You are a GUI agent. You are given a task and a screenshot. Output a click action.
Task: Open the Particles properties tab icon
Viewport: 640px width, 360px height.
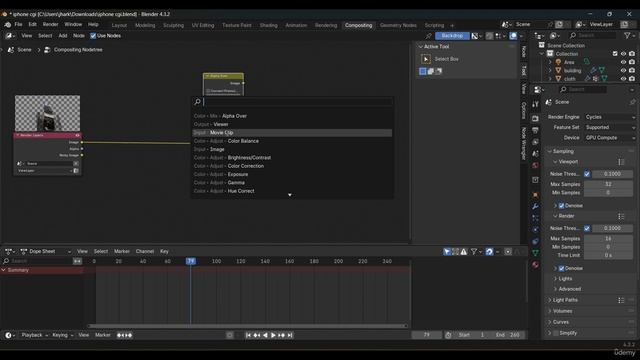click(535, 218)
